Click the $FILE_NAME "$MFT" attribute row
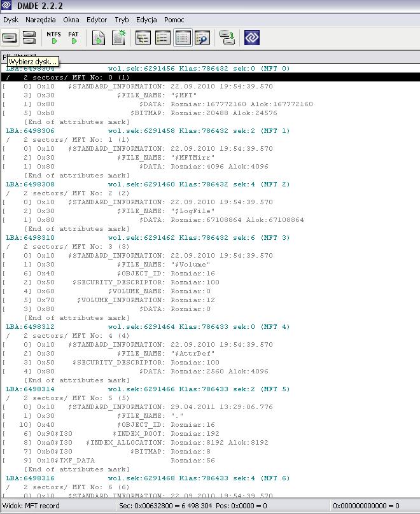 [211, 95]
